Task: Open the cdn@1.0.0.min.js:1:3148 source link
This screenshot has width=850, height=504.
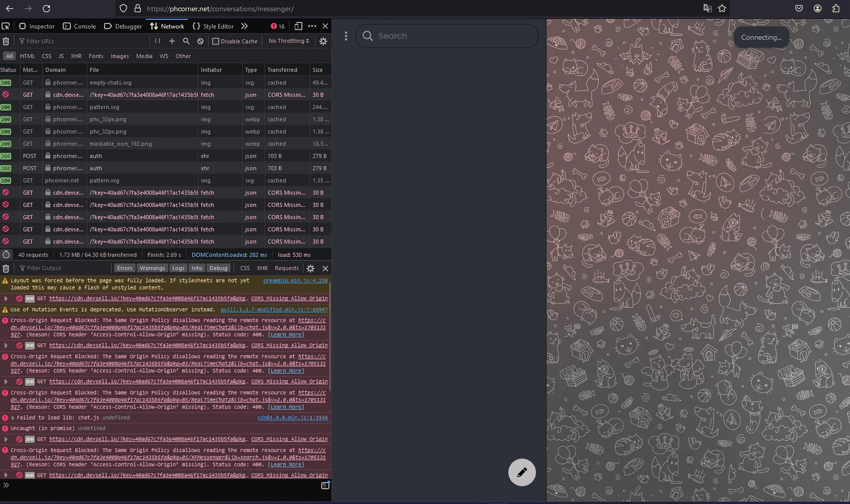Action: [x=293, y=417]
